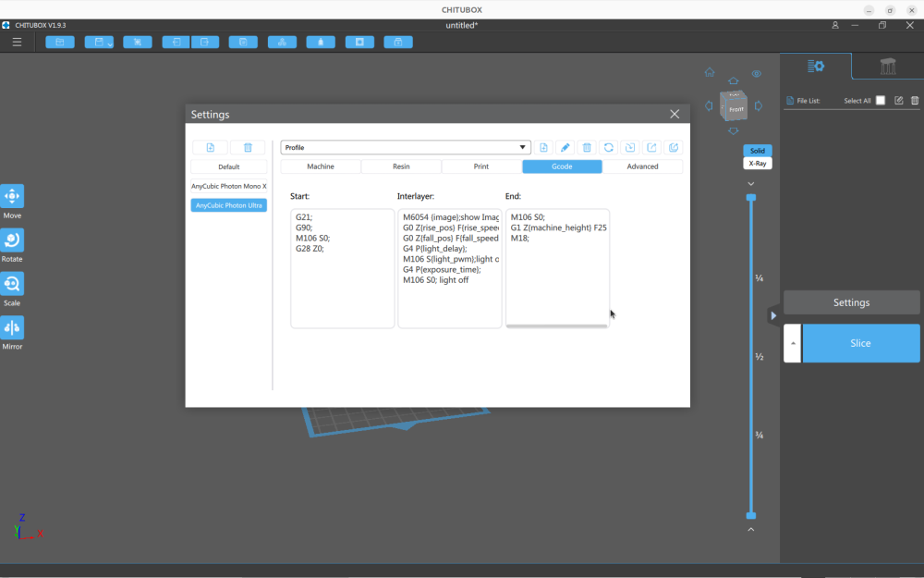Click the Undo toolbar icon
The image size is (924, 578).
pos(176,42)
